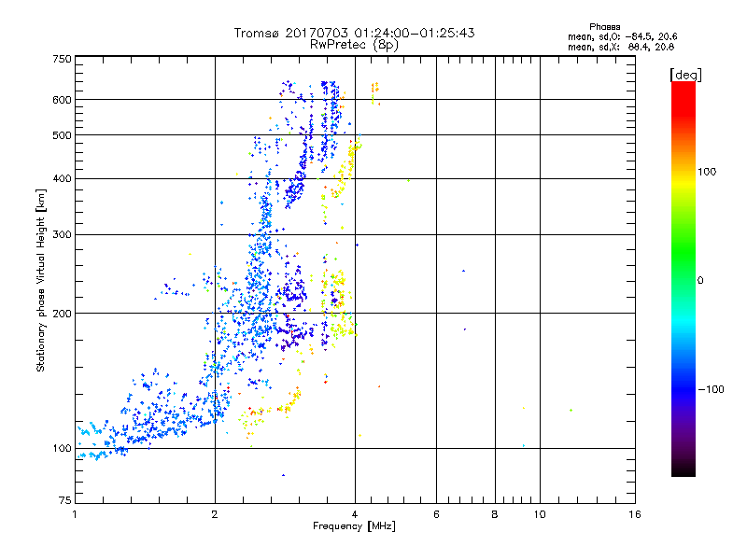The height and width of the screenshot is (560, 747).
Task: Click the y-axis tick label '750'
Action: [62, 59]
